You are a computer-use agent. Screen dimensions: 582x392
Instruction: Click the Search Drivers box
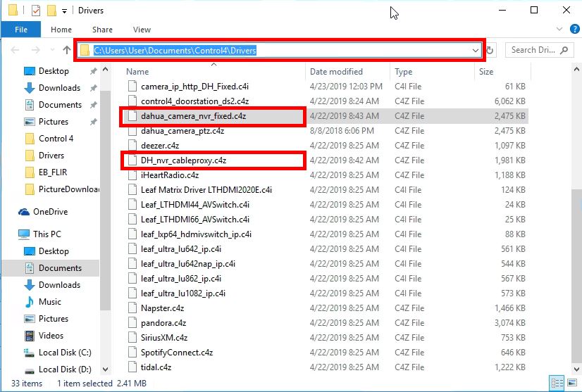tap(539, 50)
